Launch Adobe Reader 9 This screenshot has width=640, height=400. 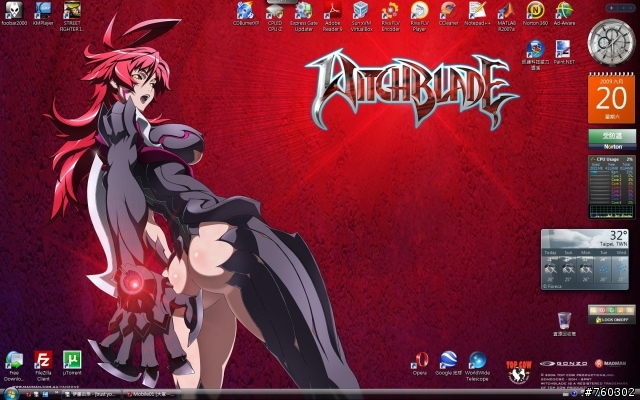332,16
